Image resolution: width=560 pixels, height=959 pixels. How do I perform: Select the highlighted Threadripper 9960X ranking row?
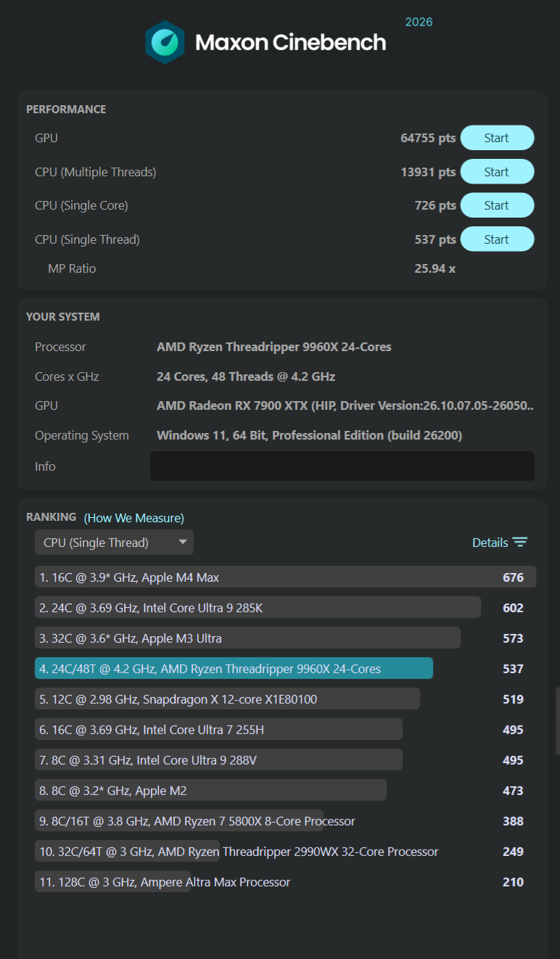pos(285,669)
